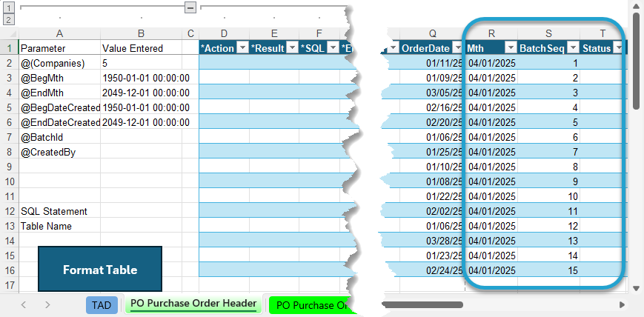
Task: Open the OrderDate column filter dropdown
Action: click(x=458, y=48)
